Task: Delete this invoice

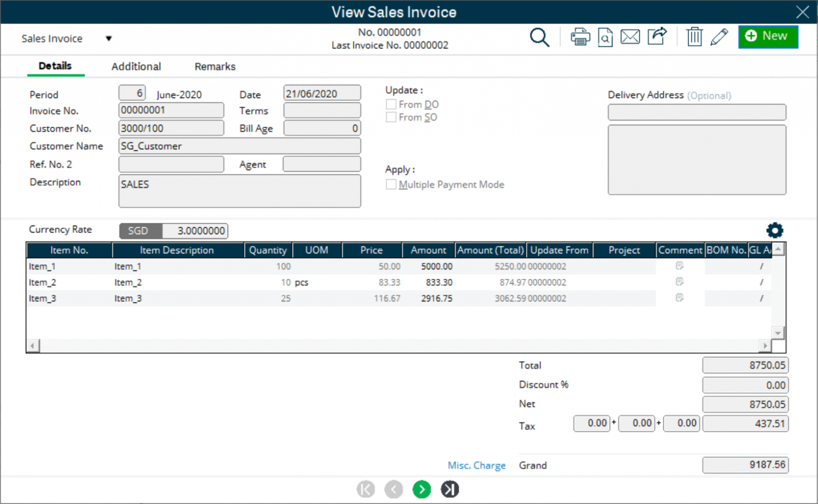Action: 694,37
